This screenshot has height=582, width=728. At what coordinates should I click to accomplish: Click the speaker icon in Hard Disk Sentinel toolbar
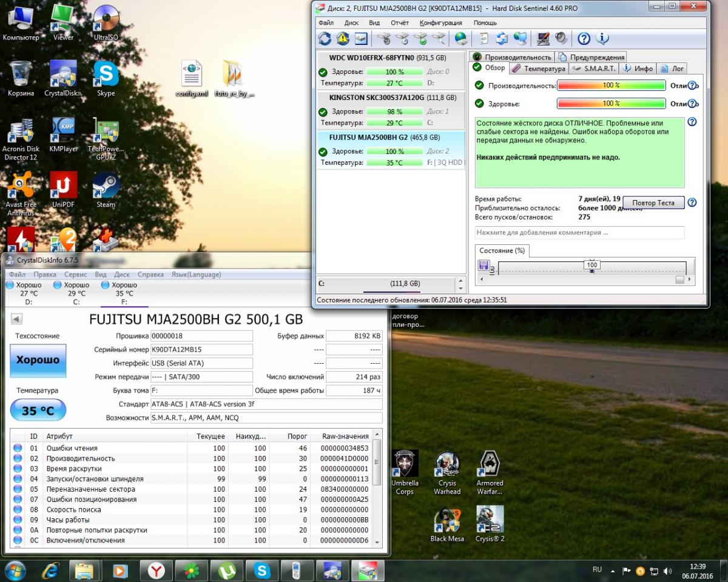tap(561, 39)
